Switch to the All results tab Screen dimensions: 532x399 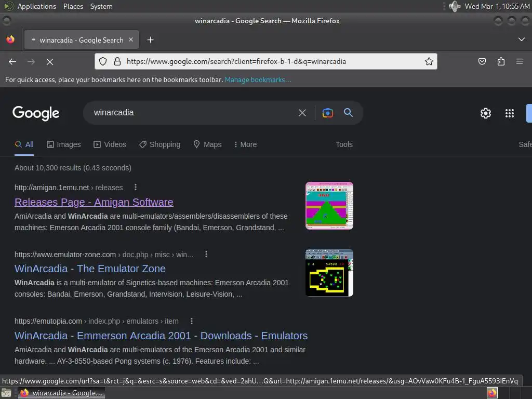coord(24,144)
